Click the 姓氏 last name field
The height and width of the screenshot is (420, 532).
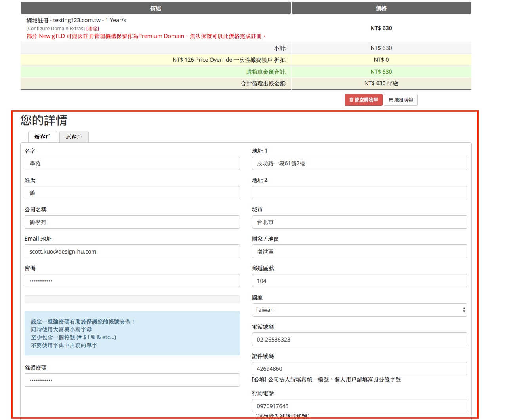pyautogui.click(x=132, y=193)
